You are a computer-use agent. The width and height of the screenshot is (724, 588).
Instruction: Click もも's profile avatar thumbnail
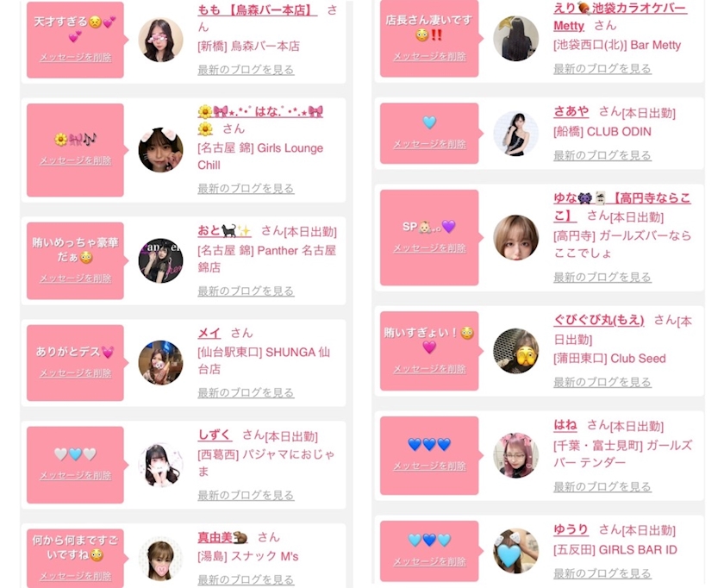tap(160, 40)
